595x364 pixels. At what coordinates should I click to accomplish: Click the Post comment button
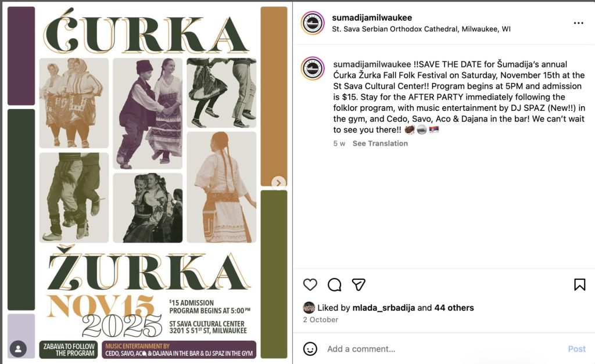click(x=576, y=349)
